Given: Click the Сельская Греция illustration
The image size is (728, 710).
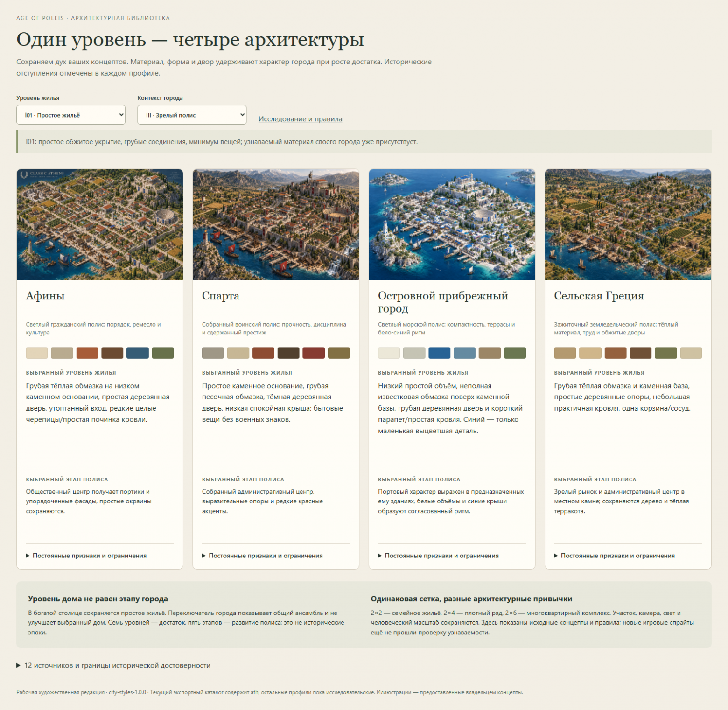Looking at the screenshot, I should click(628, 224).
